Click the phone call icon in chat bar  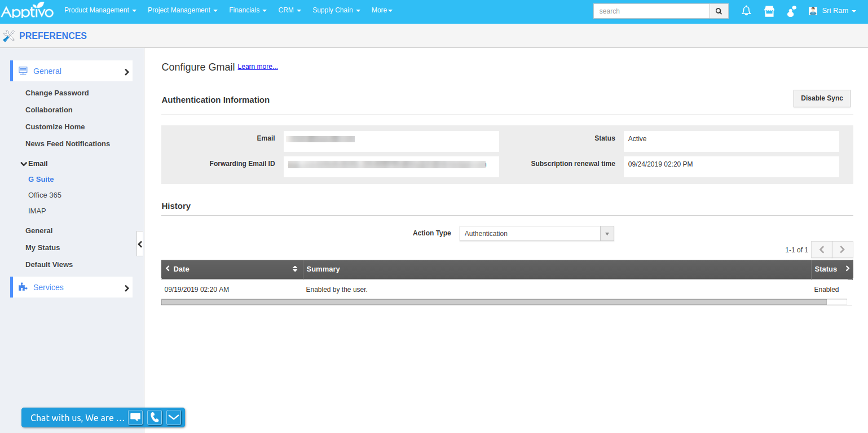(155, 417)
